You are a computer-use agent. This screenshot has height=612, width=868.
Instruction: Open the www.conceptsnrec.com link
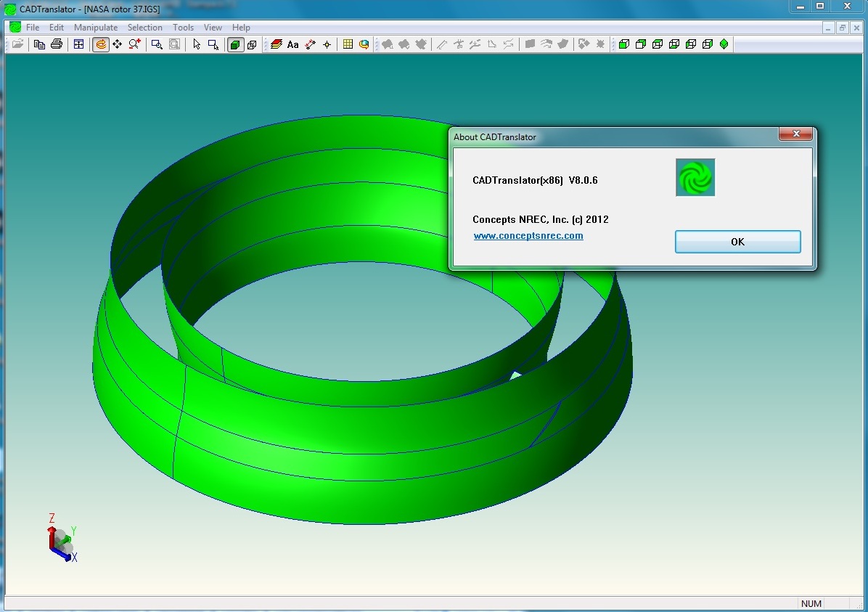point(528,235)
